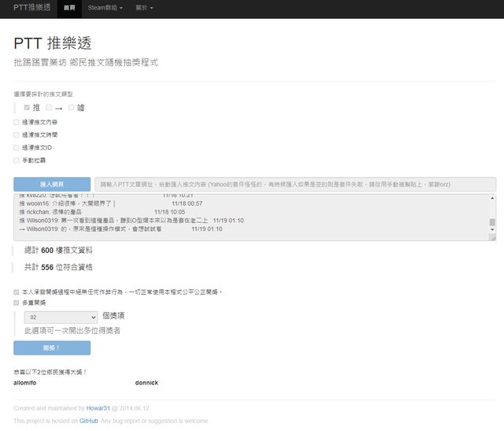Toggle the 多重開獎 multiple draw checkbox
The image size is (504, 431).
pyautogui.click(x=17, y=303)
